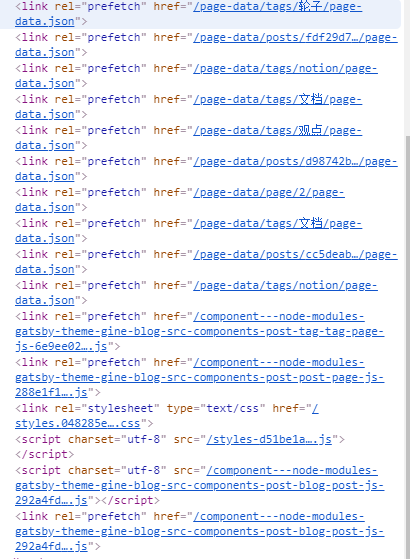
Task: Open the posts/fdf29d7 page-data.json link
Action: (295, 37)
